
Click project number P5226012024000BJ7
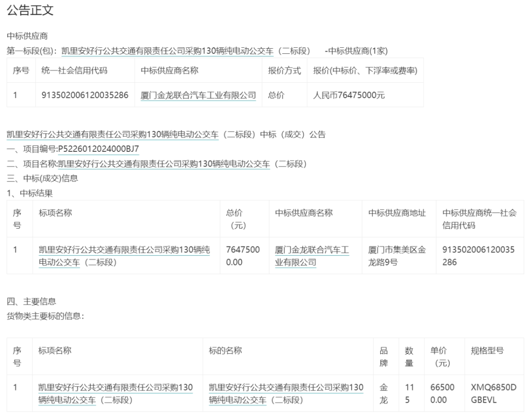click(99, 149)
